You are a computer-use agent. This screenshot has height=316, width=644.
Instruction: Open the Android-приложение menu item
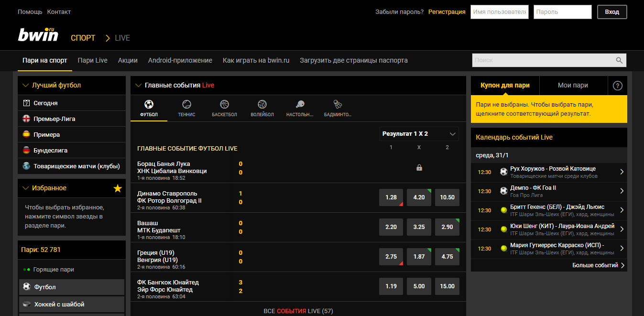pos(180,60)
